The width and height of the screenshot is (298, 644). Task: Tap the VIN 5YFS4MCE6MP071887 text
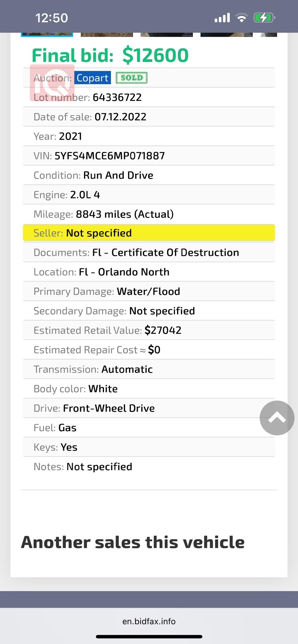110,156
